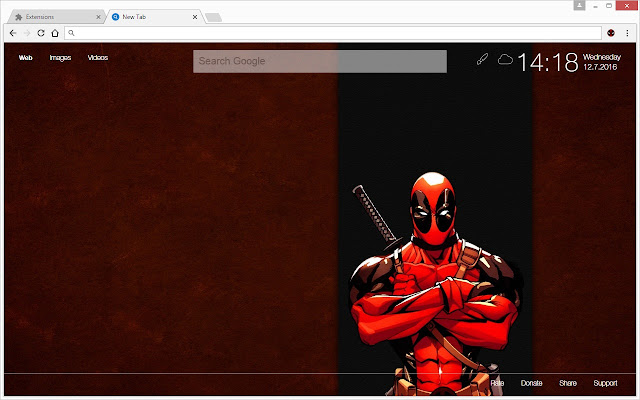This screenshot has width=640, height=400.
Task: Open the home page icon
Action: click(55, 33)
